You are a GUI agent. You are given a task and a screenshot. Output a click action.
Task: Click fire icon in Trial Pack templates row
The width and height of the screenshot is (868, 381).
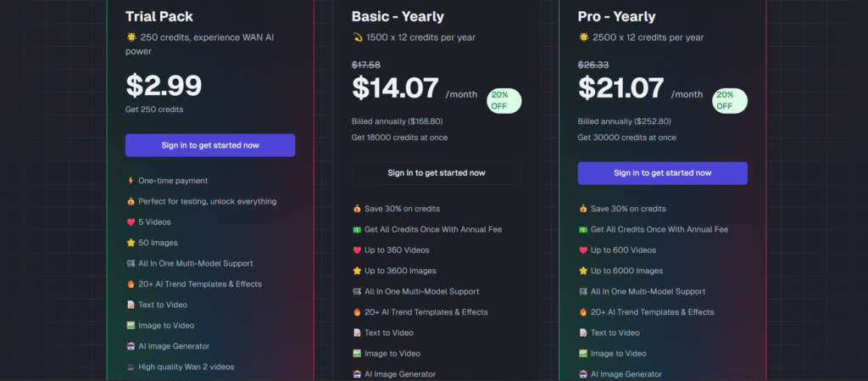click(131, 284)
